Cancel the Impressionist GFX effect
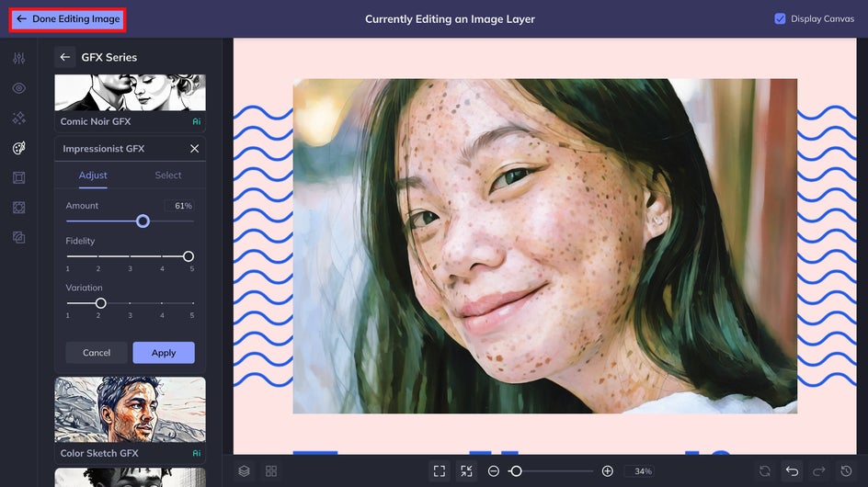 (97, 353)
